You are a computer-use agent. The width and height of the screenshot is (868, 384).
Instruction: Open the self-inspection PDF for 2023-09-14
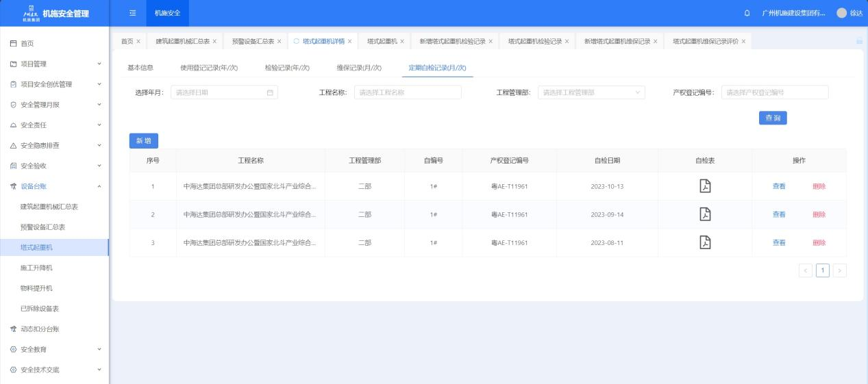tap(705, 214)
